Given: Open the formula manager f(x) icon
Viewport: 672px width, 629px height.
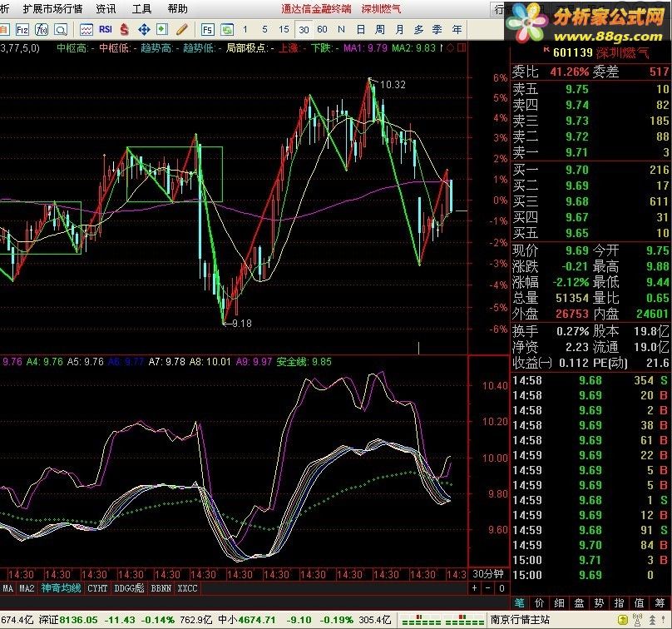Looking at the screenshot, I should click(42, 30).
